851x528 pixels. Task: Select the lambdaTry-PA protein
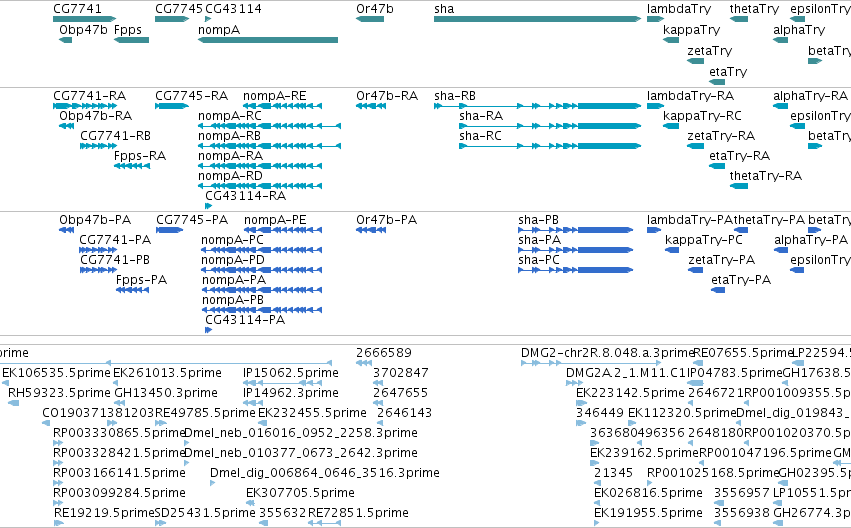(x=653, y=230)
